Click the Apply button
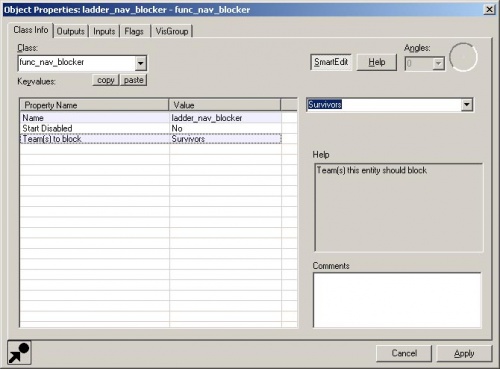 click(464, 353)
